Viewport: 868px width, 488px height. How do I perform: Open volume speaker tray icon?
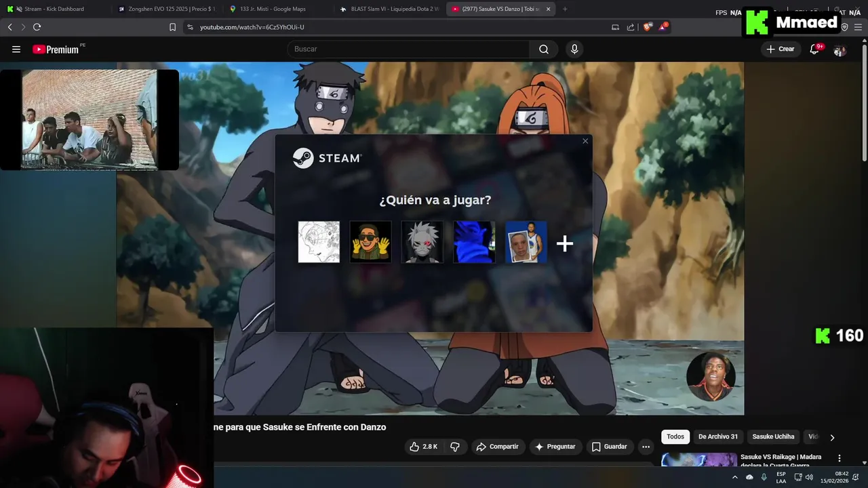point(809,477)
